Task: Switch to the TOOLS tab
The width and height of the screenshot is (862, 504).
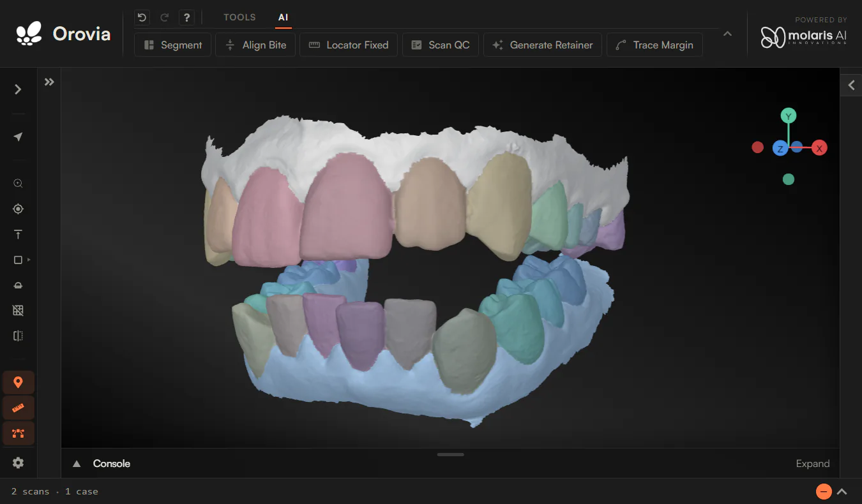Action: tap(239, 17)
